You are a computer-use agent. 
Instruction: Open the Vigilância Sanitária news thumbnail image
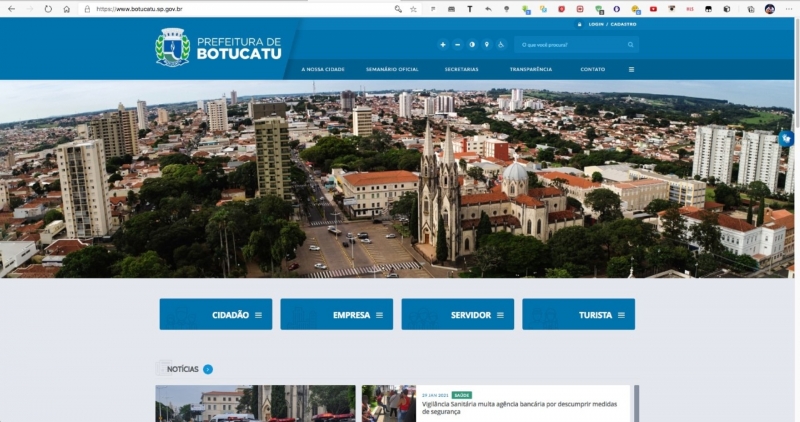[x=389, y=403]
